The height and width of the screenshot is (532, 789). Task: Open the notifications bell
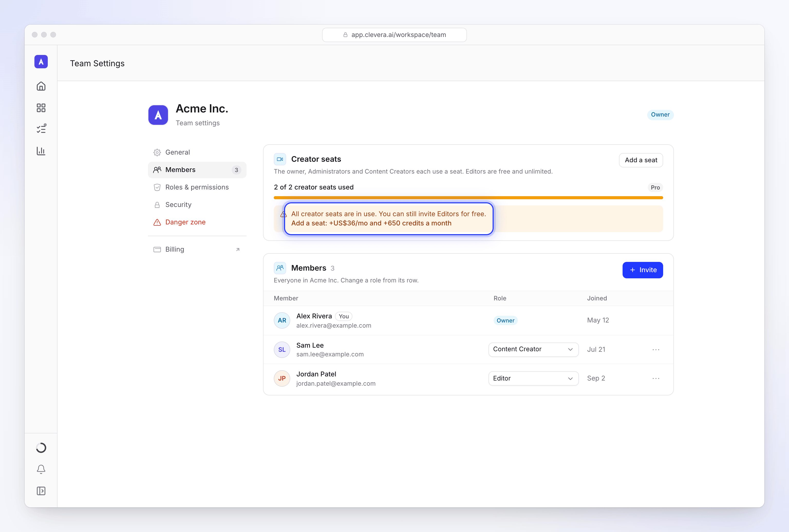(x=41, y=469)
